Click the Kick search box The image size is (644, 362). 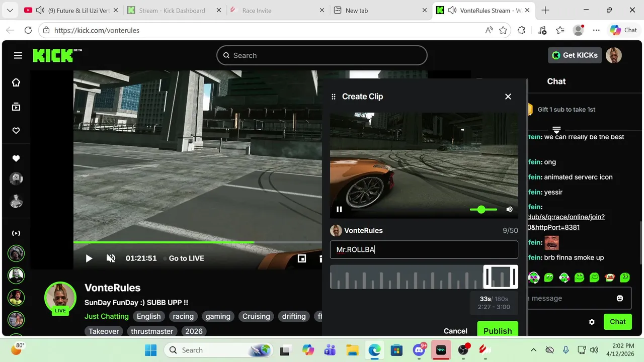(322, 55)
